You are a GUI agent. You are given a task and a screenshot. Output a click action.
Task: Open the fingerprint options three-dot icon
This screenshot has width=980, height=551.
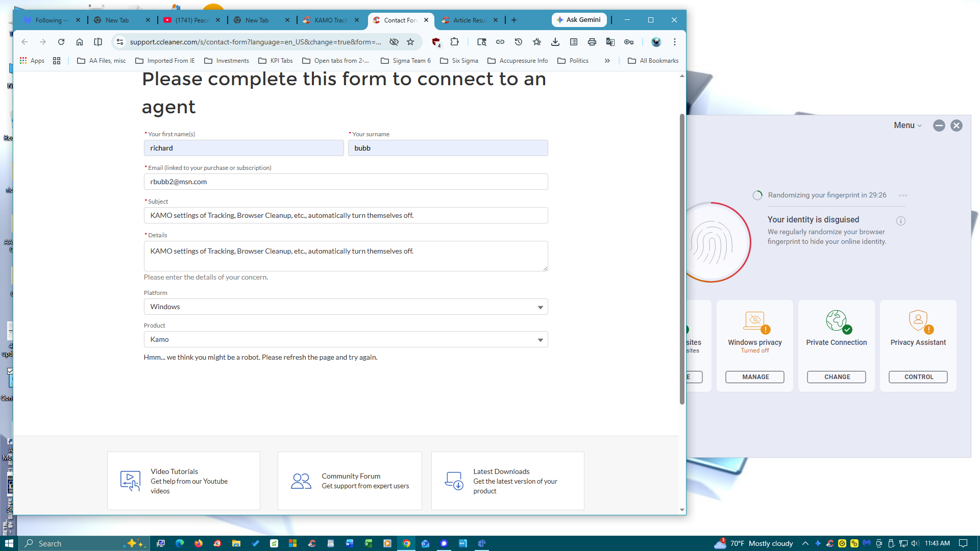903,195
